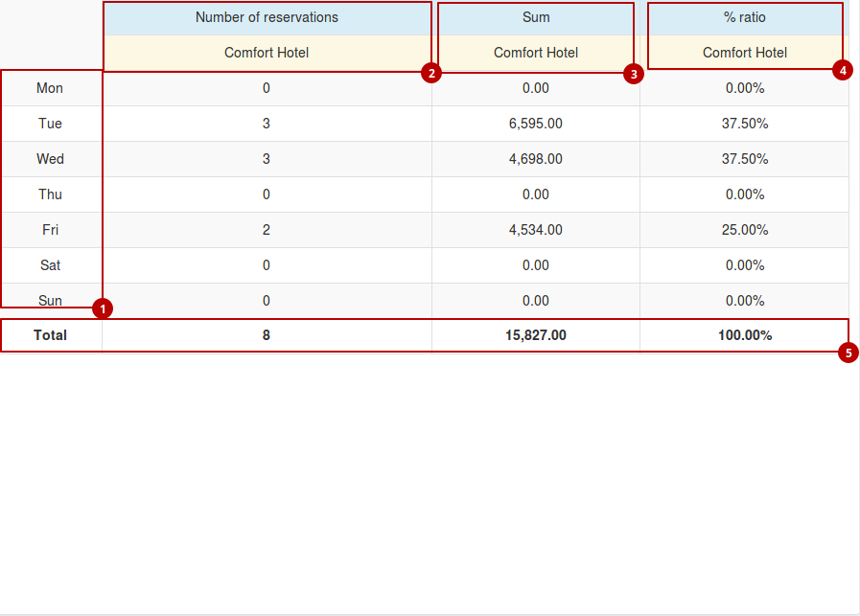Viewport: 860px width, 616px height.
Task: Click the % ratio column header
Action: tap(744, 17)
